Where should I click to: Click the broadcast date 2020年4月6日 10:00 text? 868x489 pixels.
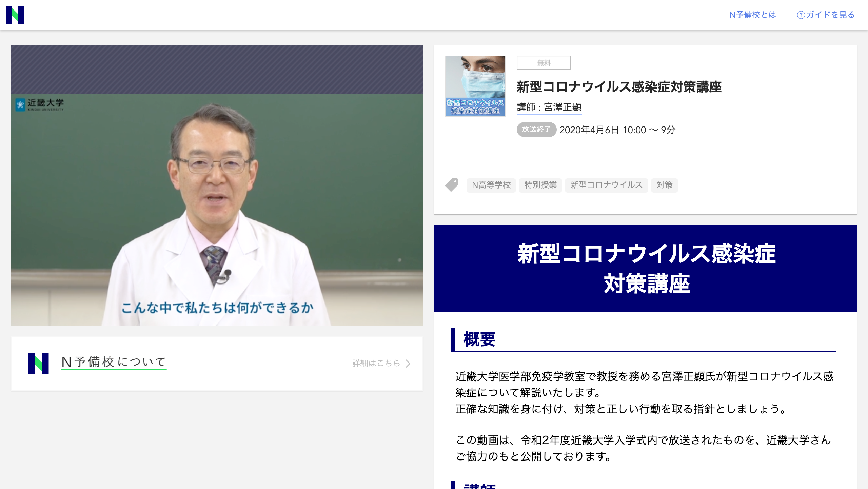[x=603, y=130]
